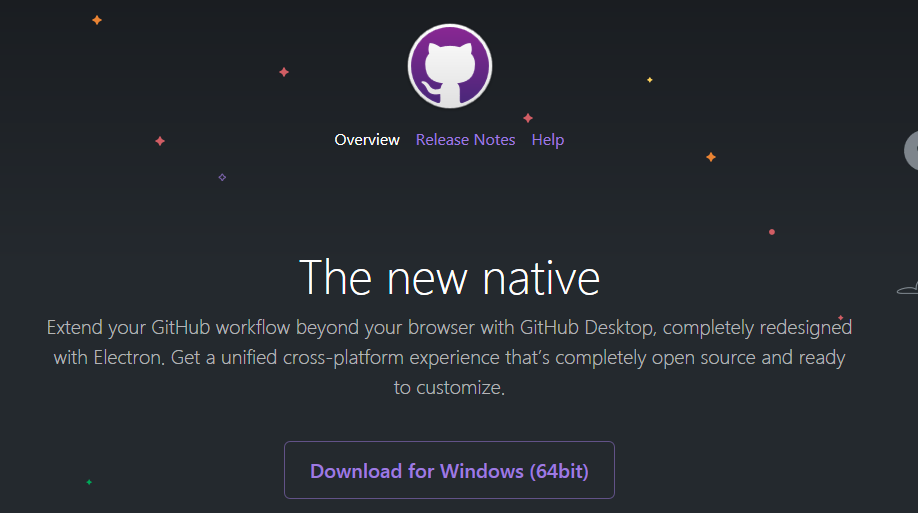This screenshot has width=918, height=513.
Task: Open the Overview tab
Action: coord(367,140)
